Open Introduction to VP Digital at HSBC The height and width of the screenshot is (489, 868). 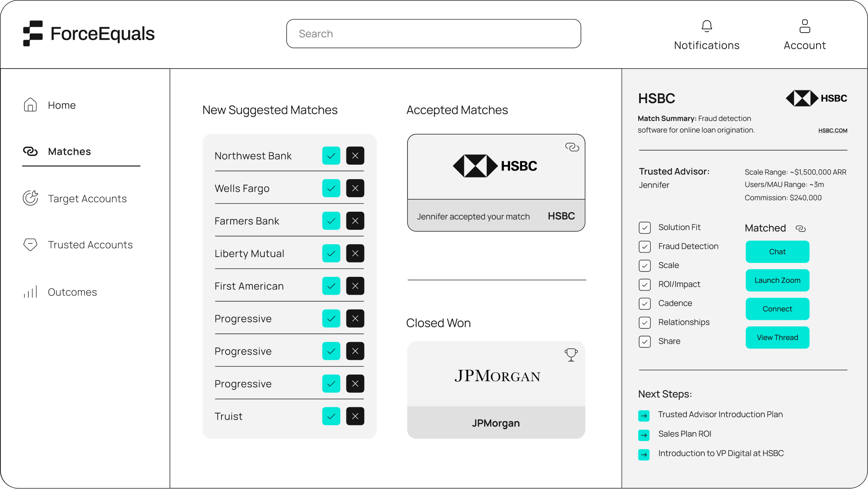point(720,453)
